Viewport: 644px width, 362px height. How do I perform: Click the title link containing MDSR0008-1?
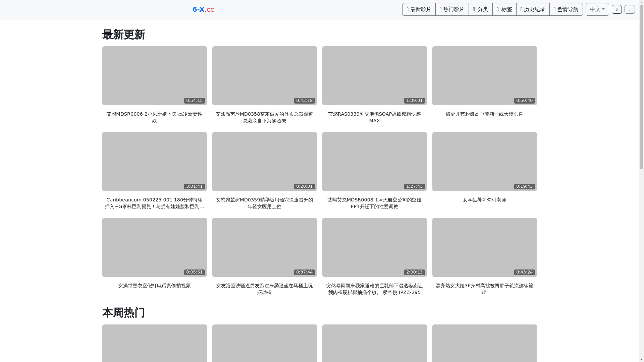(x=374, y=203)
